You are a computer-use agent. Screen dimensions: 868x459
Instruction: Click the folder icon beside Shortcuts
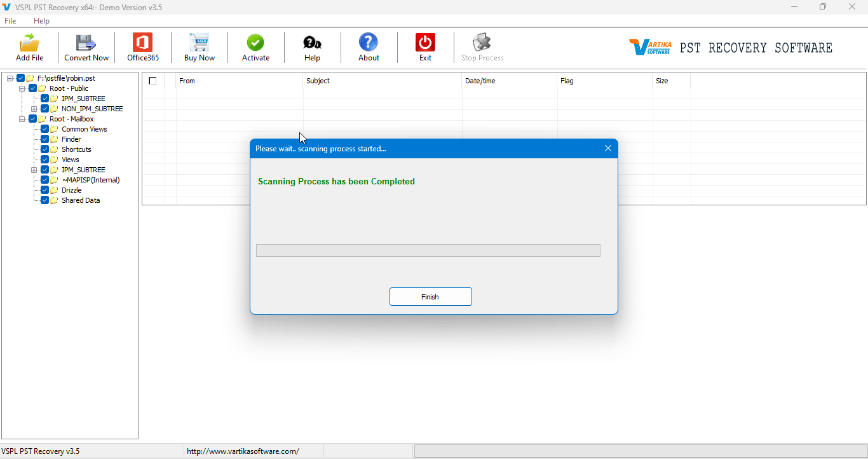55,149
